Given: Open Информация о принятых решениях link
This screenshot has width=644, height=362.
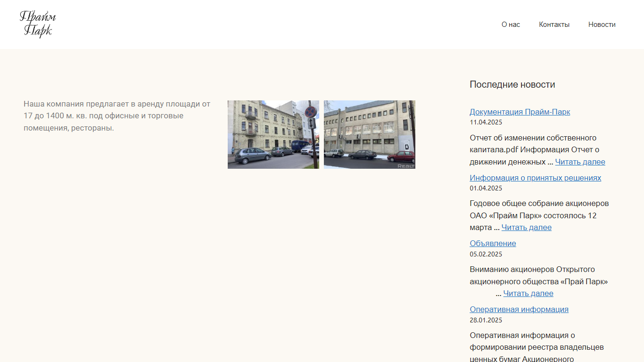Looking at the screenshot, I should pos(535,178).
